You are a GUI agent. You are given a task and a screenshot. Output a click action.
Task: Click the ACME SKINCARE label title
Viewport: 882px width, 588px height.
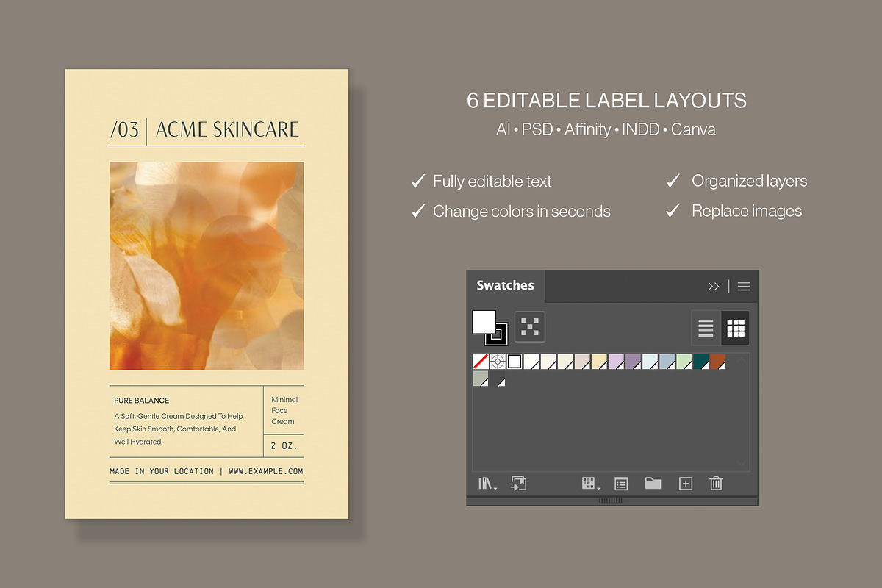[x=227, y=130]
